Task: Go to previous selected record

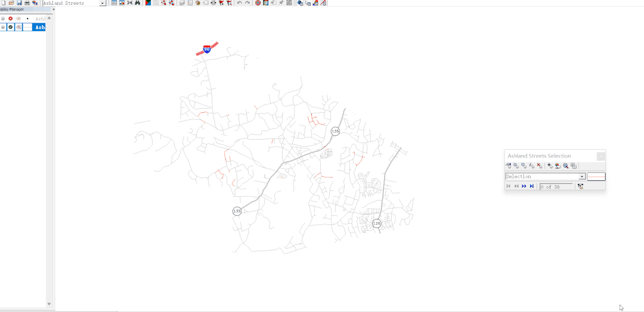Action: click(516, 186)
